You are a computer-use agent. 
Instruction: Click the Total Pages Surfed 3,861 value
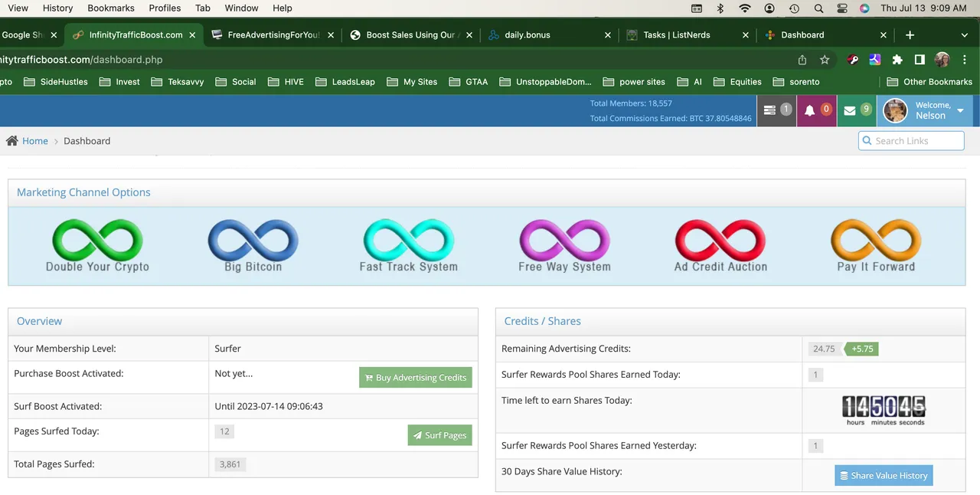[x=230, y=464]
